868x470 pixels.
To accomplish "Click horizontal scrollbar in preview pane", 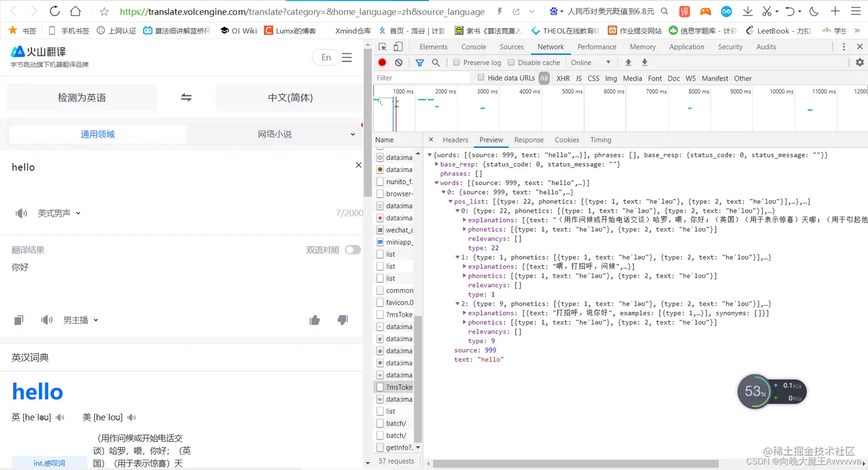I will pos(575,463).
